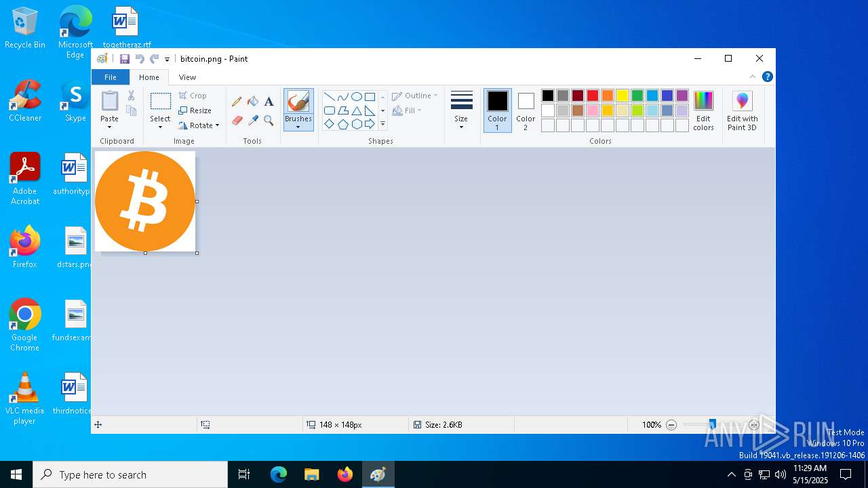868x488 pixels.
Task: Choose the Right arrow shape
Action: coord(370,124)
